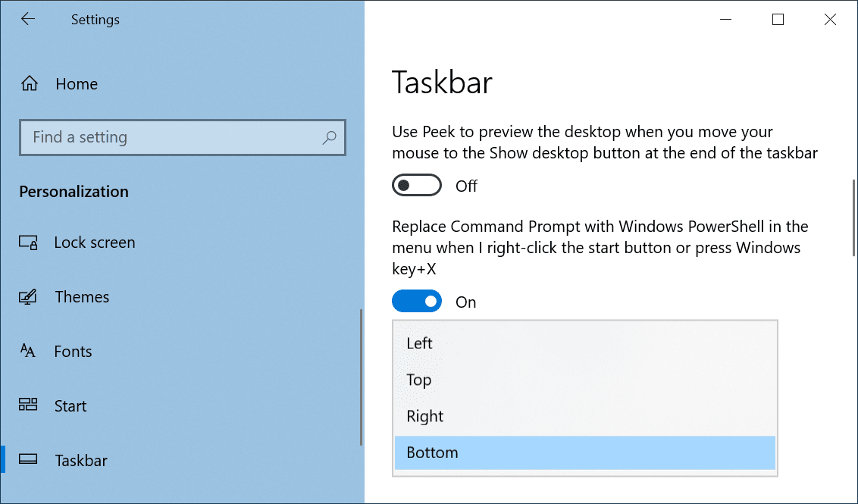The width and height of the screenshot is (858, 504).
Task: Click the right pane vertical scrollbar
Action: pos(854,220)
